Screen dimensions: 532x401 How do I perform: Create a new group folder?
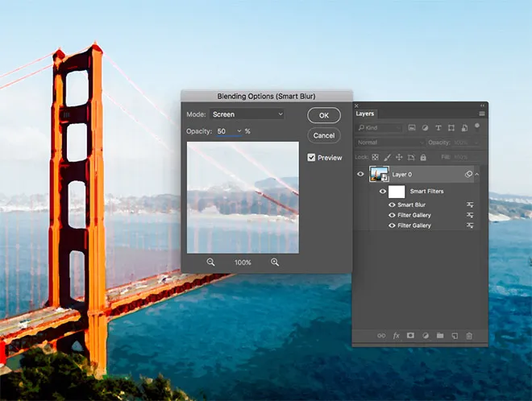tap(440, 336)
